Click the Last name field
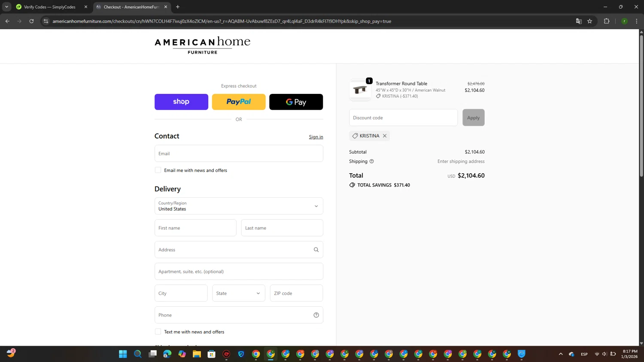Screen dimensions: 644x362 coord(282,228)
